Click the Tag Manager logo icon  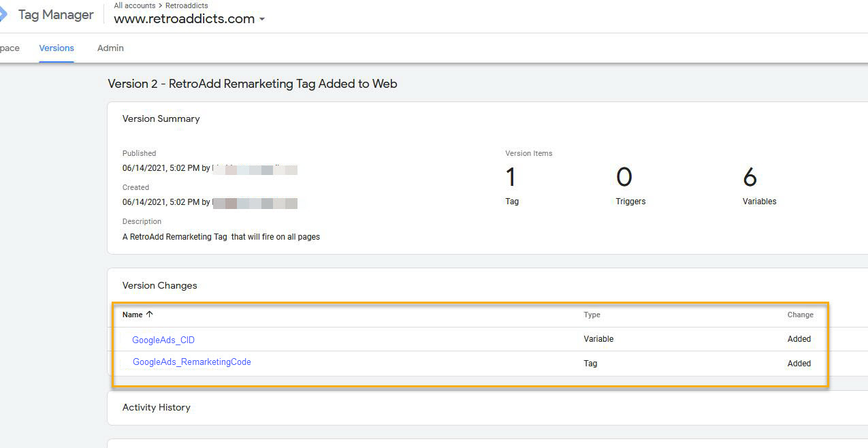coord(3,14)
